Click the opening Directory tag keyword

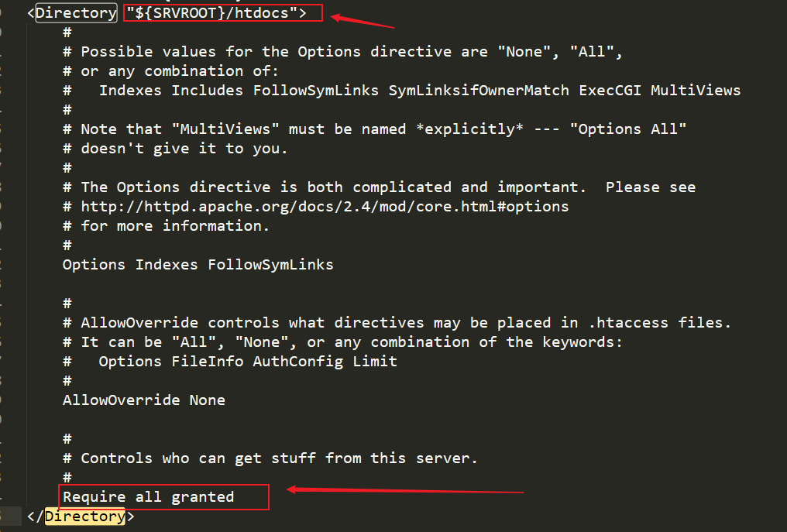pyautogui.click(x=76, y=12)
